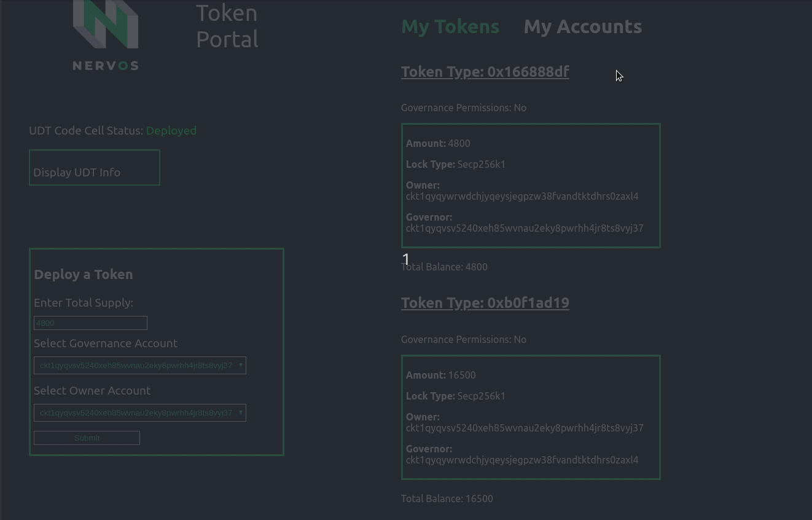Open the Select Owner Account dropdown
The image size is (812, 520).
(x=140, y=412)
